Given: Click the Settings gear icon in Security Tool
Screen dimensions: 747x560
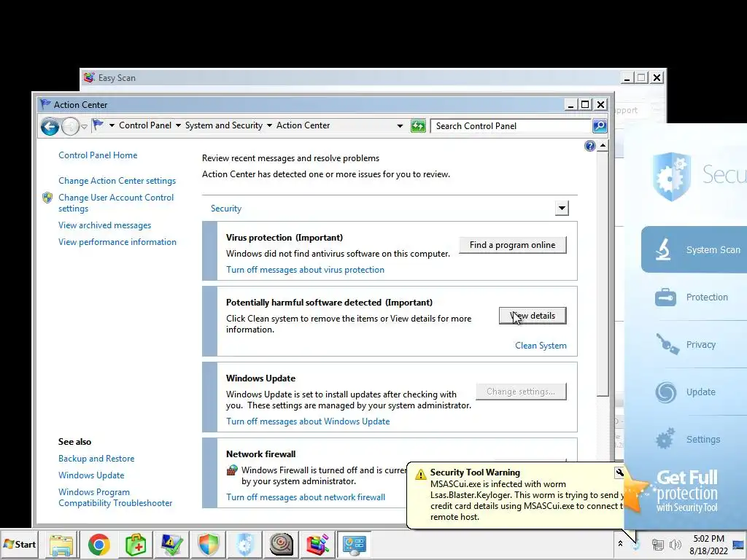Looking at the screenshot, I should (665, 438).
